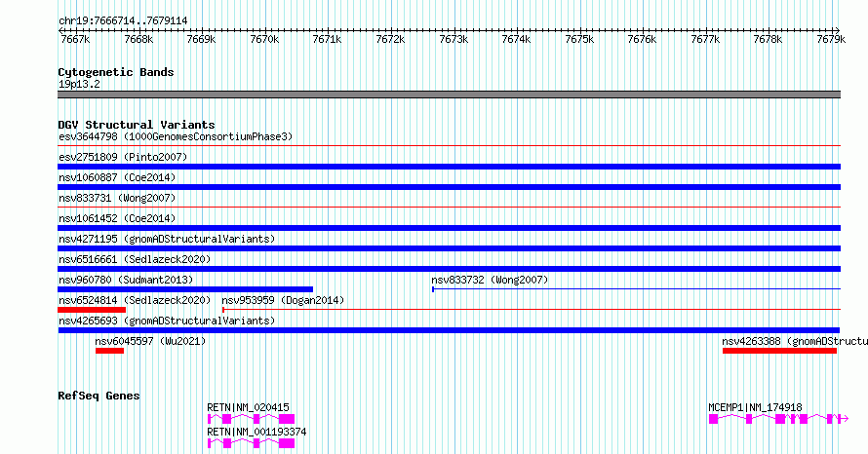Click the nsv4263388 red variant bar
The height and width of the screenshot is (454, 868).
(x=779, y=351)
